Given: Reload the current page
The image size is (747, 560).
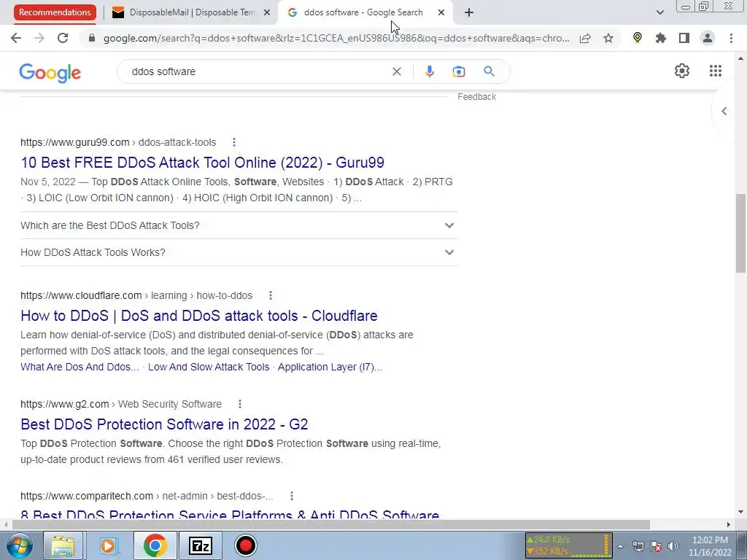Looking at the screenshot, I should tap(63, 38).
